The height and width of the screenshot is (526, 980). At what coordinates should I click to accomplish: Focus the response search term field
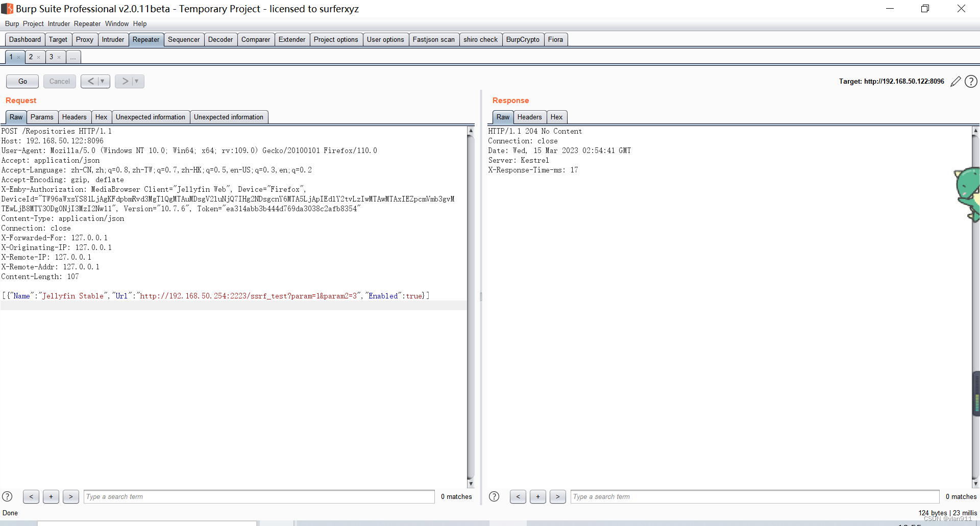coord(755,496)
